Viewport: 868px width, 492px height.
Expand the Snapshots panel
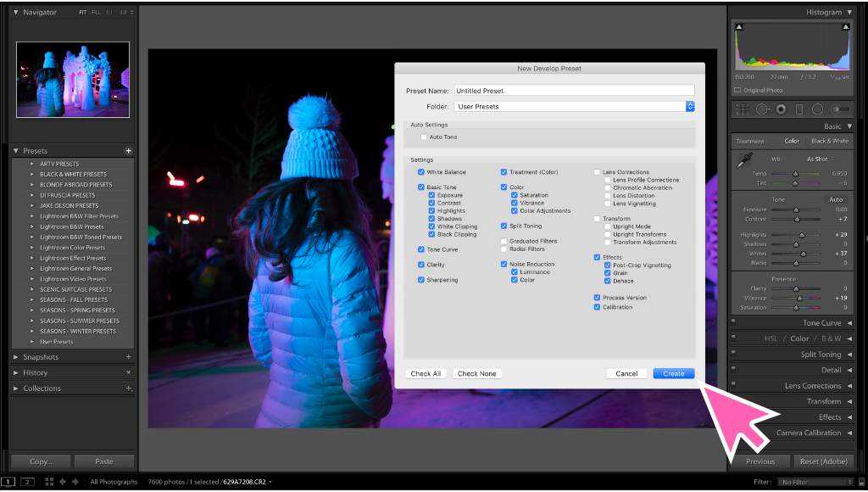(15, 357)
